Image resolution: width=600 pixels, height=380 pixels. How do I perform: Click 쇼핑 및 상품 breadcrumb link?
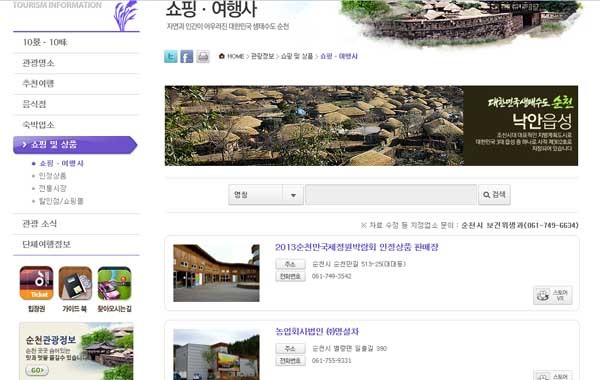tap(297, 56)
